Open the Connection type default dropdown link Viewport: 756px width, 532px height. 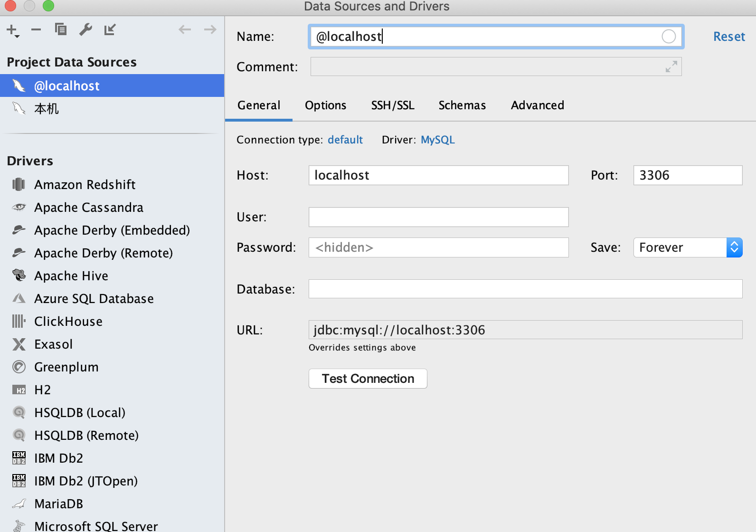coord(345,140)
